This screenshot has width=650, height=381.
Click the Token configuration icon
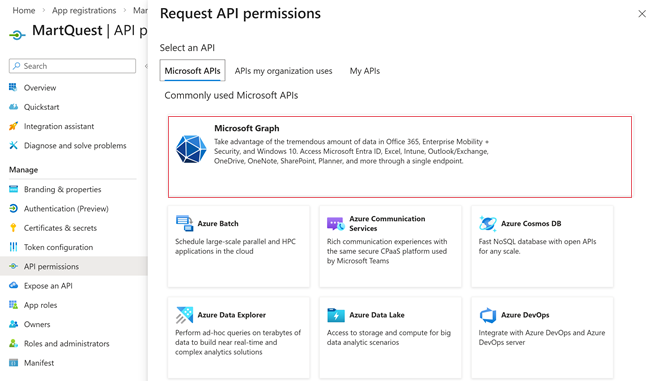(13, 247)
